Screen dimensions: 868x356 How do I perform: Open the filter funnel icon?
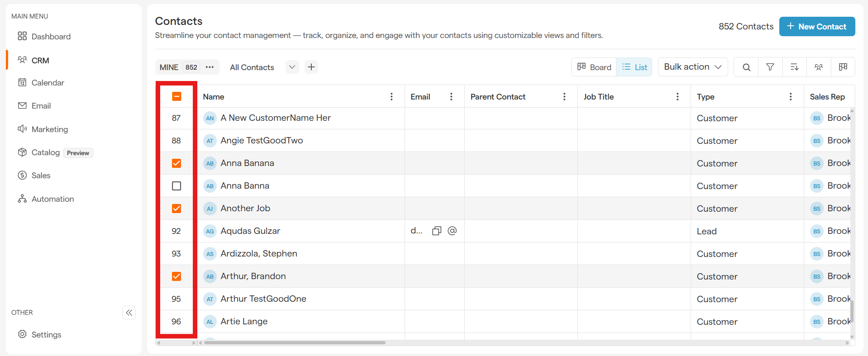click(x=770, y=67)
